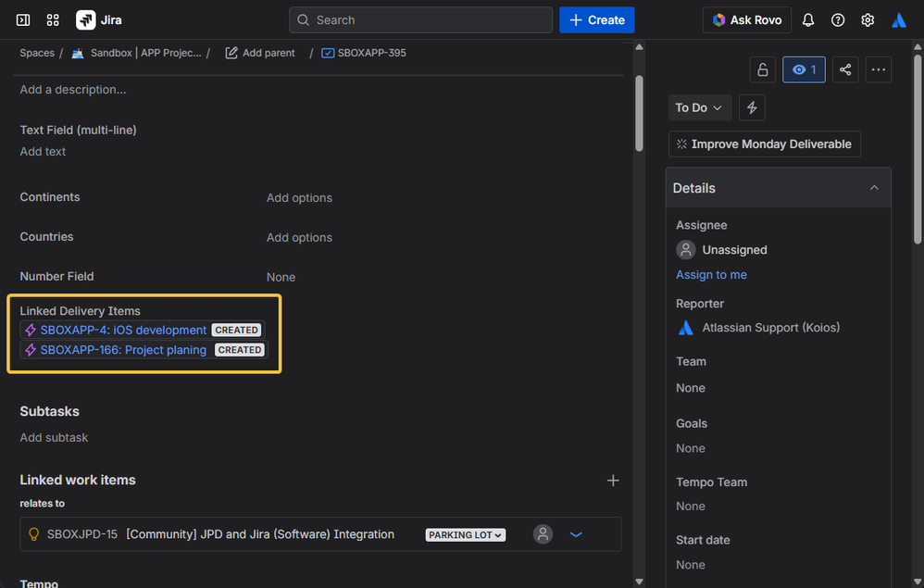
Task: Expand the SBOXJPD-15 row chevron
Action: (x=576, y=534)
